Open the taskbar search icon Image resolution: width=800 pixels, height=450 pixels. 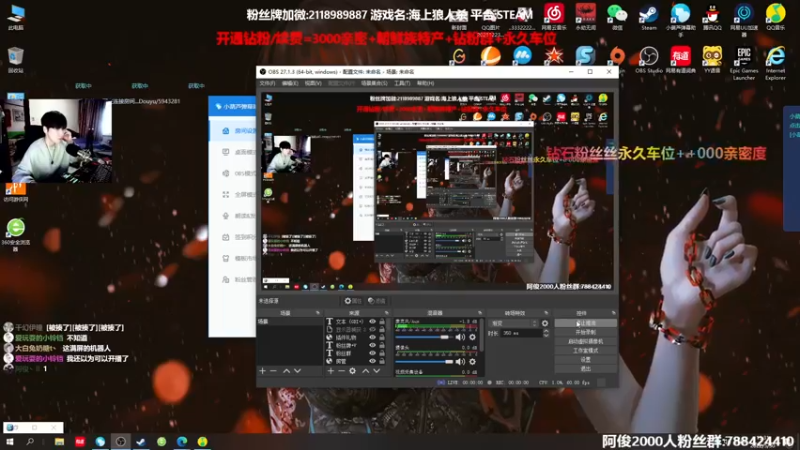30,442
